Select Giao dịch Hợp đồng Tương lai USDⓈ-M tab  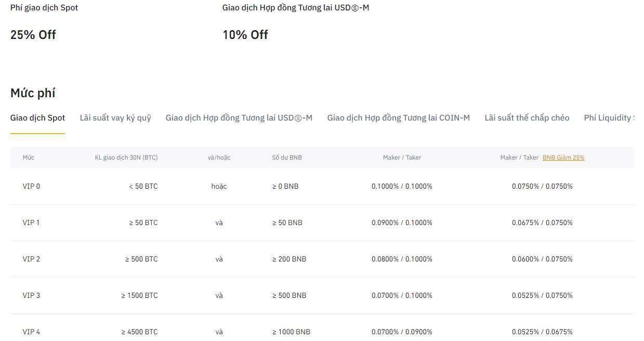click(x=239, y=118)
